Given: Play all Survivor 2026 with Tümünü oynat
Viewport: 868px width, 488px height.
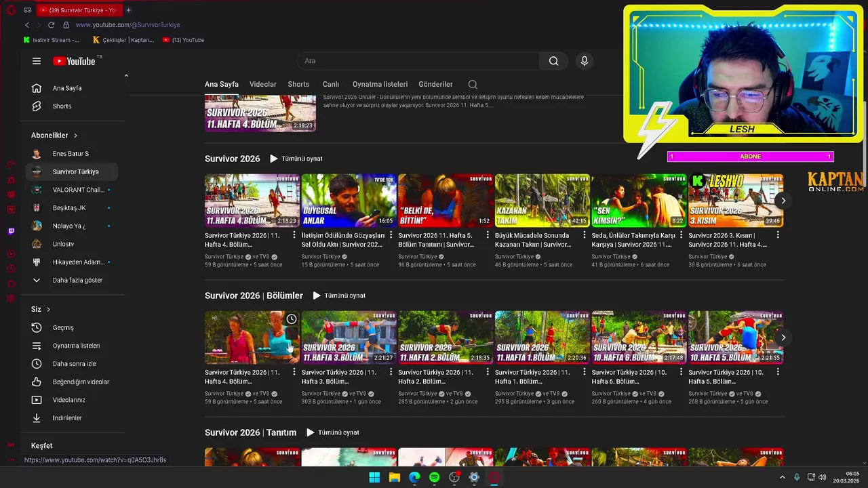Looking at the screenshot, I should pos(296,159).
